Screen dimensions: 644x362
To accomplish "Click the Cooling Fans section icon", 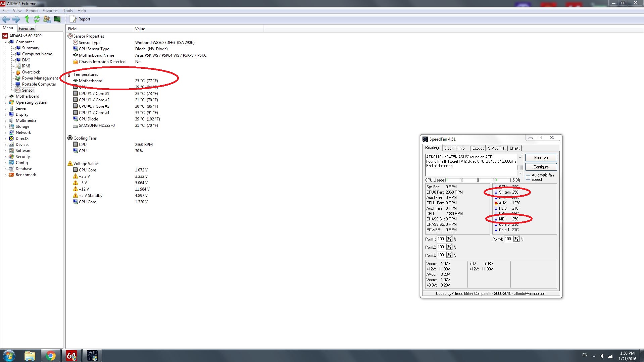I will click(x=70, y=138).
